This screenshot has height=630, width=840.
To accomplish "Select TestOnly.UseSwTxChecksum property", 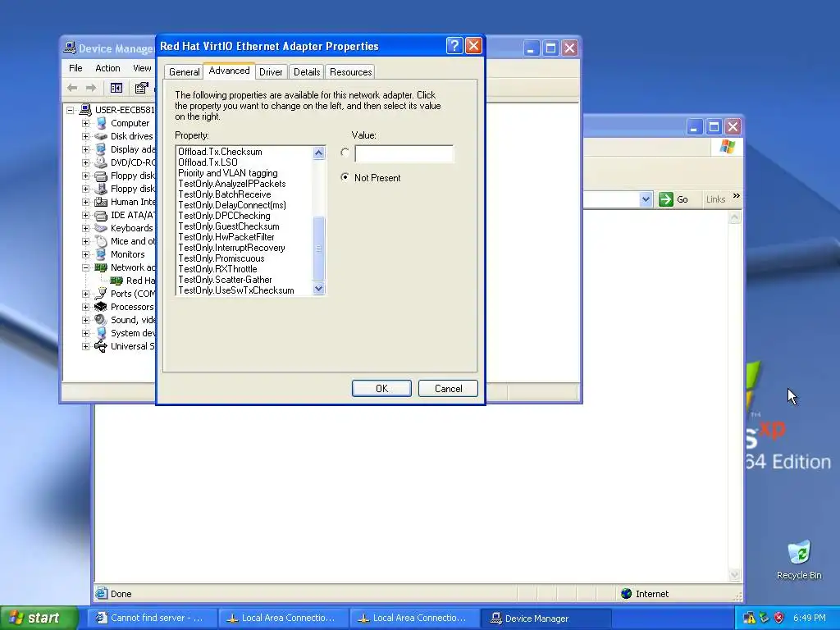I will 236,290.
